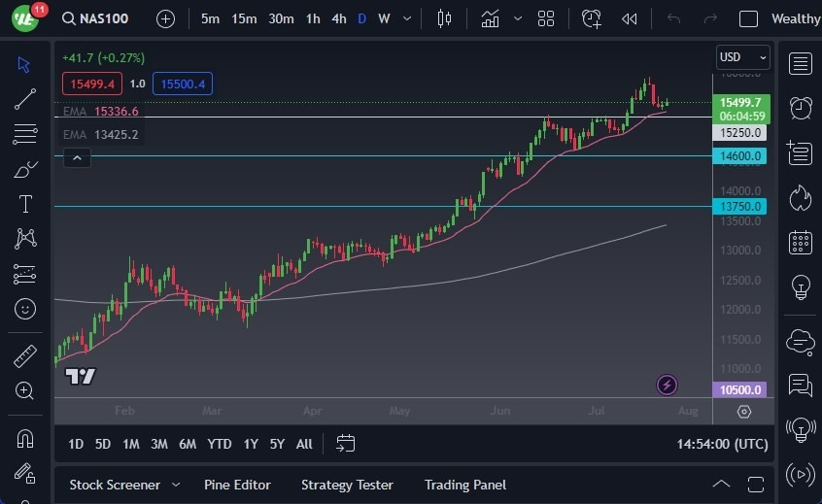The height and width of the screenshot is (504, 822).
Task: Toggle lock all drawing tools
Action: pyautogui.click(x=24, y=473)
